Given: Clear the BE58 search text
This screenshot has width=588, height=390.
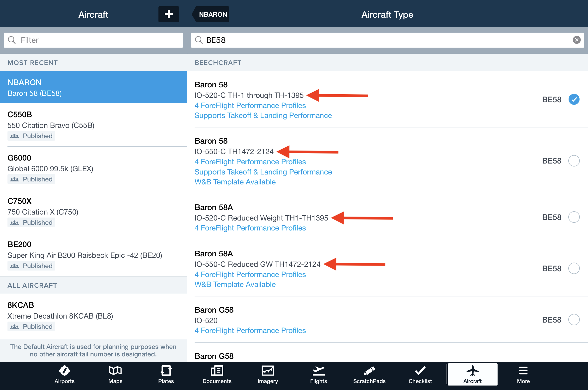Looking at the screenshot, I should tap(577, 40).
